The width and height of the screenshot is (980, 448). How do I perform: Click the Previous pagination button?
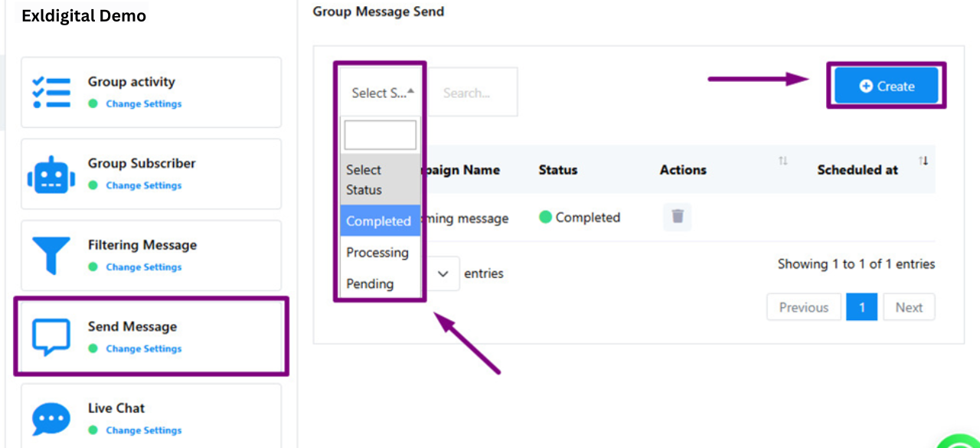pos(804,307)
